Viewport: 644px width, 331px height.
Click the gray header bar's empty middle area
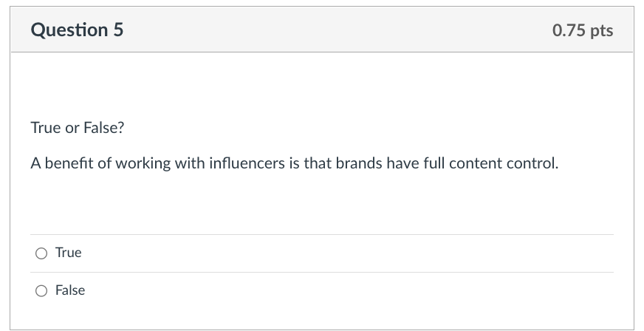pos(332,30)
